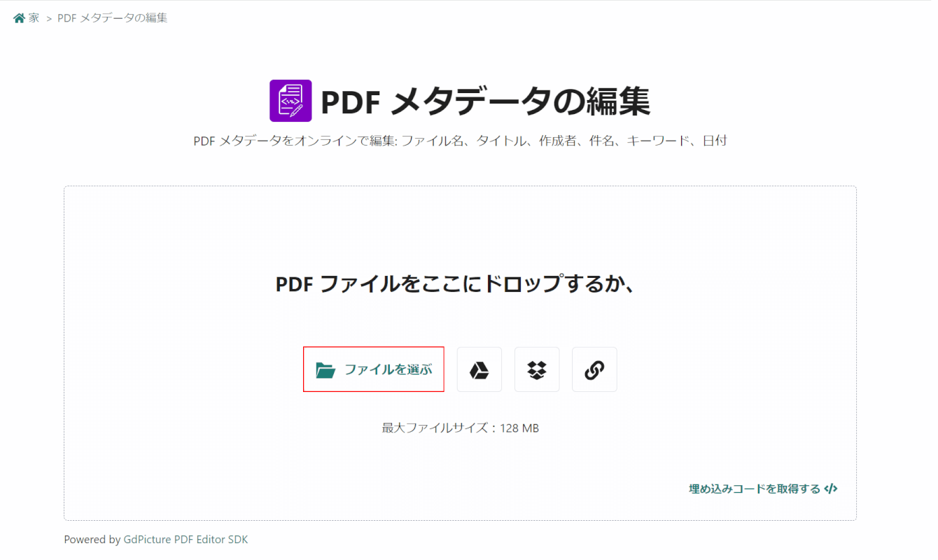Click the PDF ファイルをここにドロップするか text
938x560 pixels.
[456, 283]
